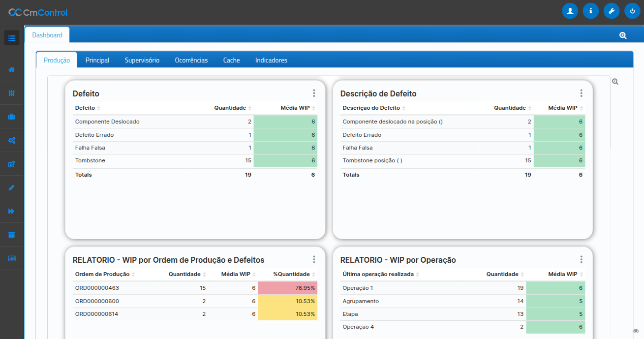This screenshot has width=644, height=339.
Task: Click the briefcase icon in the sidebar
Action: pyautogui.click(x=12, y=117)
